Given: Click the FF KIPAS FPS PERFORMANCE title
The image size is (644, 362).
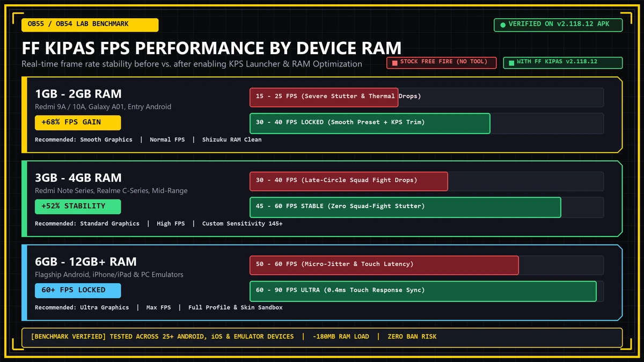Looking at the screenshot, I should click(x=211, y=48).
